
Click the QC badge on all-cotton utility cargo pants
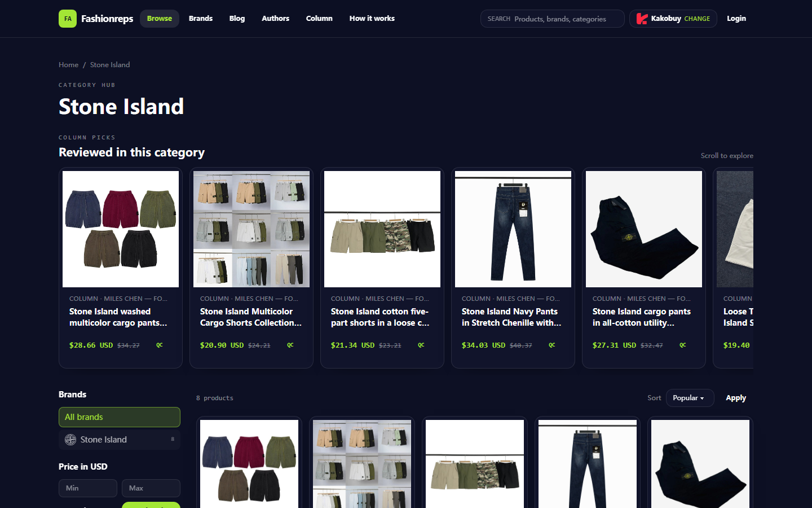pos(683,345)
